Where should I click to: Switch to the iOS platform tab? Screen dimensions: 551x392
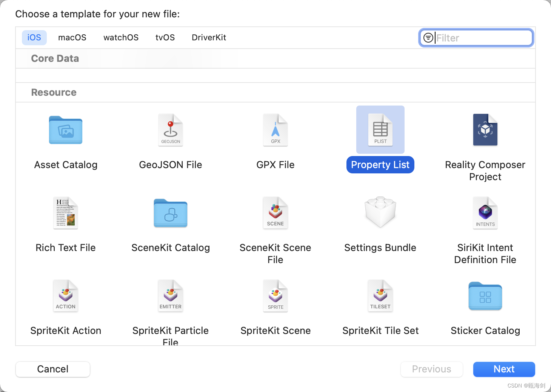[34, 38]
